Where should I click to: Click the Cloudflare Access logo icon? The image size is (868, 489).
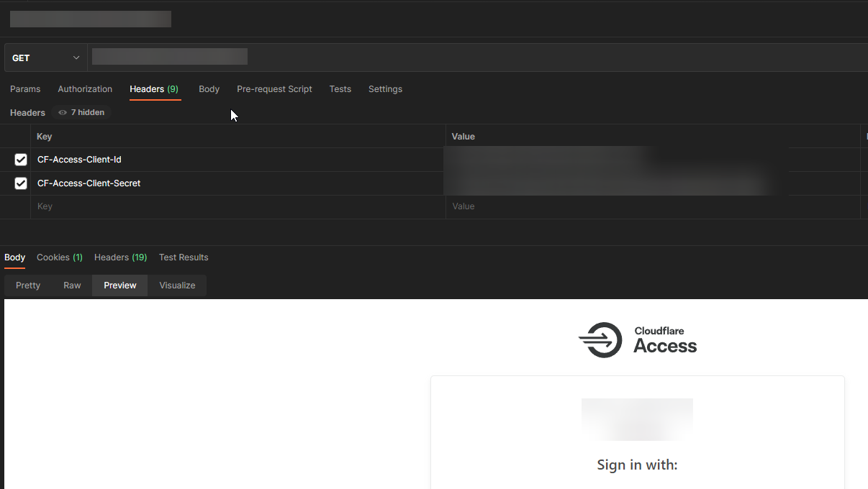pyautogui.click(x=600, y=340)
